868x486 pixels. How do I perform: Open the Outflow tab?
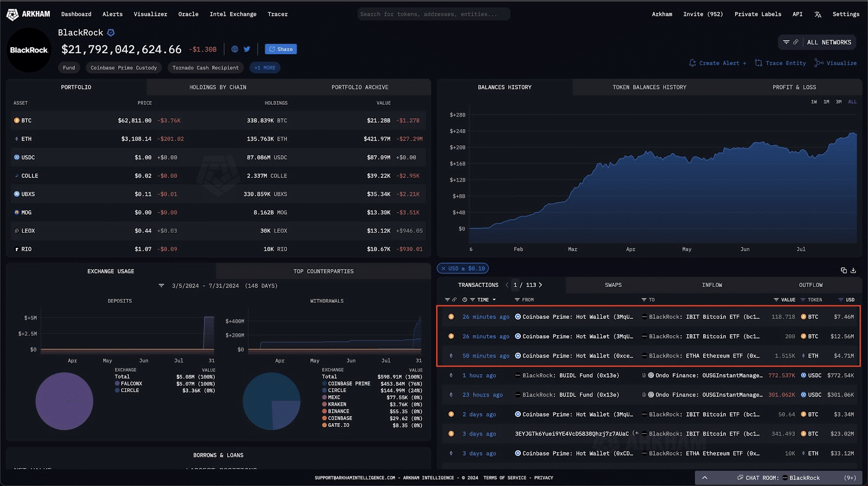(810, 285)
